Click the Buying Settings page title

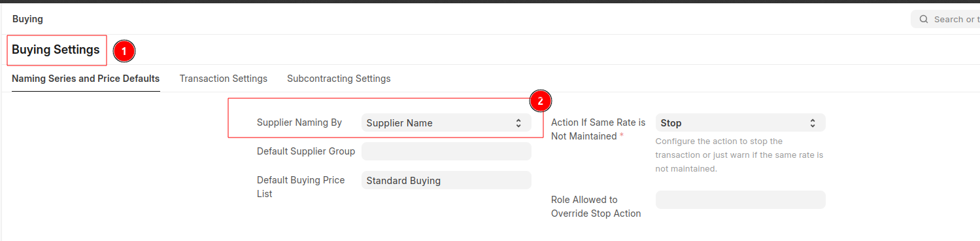click(x=56, y=50)
